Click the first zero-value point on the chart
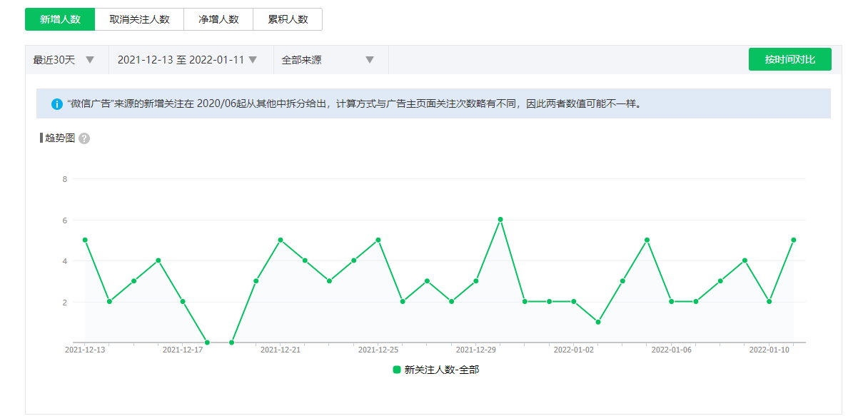868x416 pixels. (207, 343)
